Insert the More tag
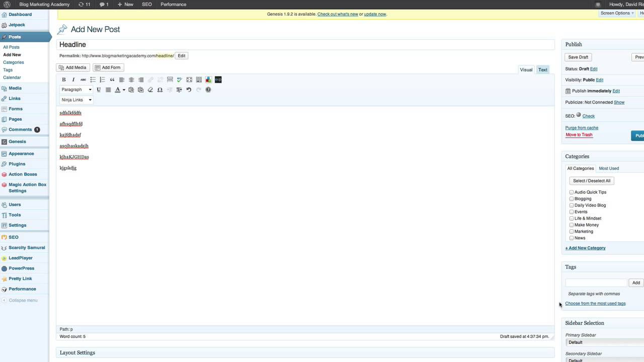644x362 pixels. click(x=170, y=79)
